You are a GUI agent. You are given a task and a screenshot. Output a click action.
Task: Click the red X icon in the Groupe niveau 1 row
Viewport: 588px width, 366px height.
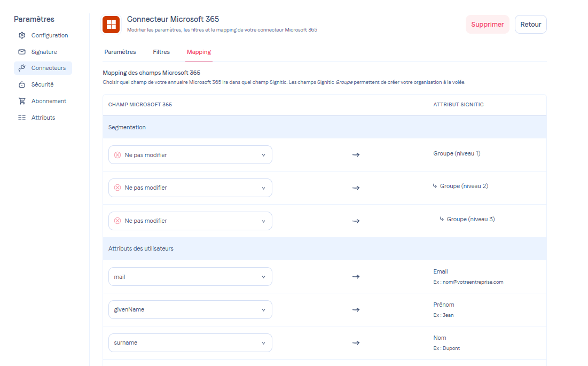click(117, 155)
